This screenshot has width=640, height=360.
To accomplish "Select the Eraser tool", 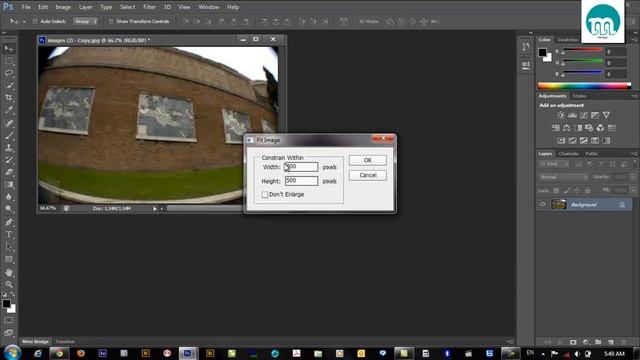I will click(9, 172).
